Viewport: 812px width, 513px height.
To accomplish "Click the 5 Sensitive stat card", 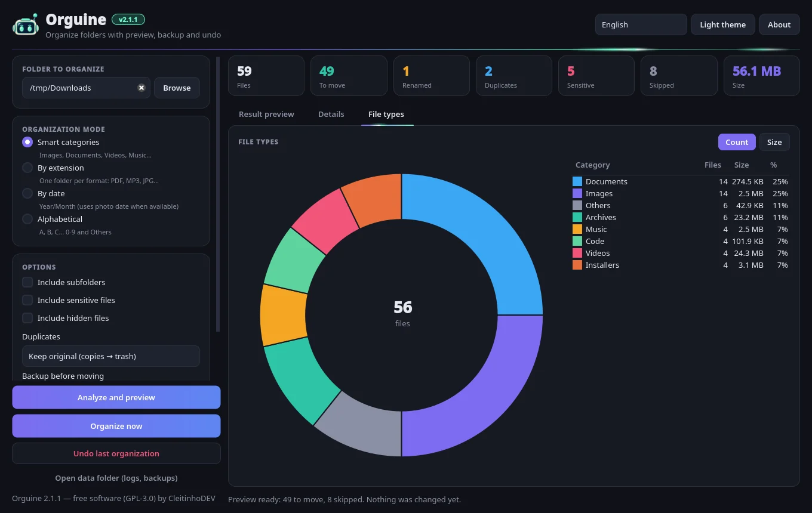I will 596,76.
